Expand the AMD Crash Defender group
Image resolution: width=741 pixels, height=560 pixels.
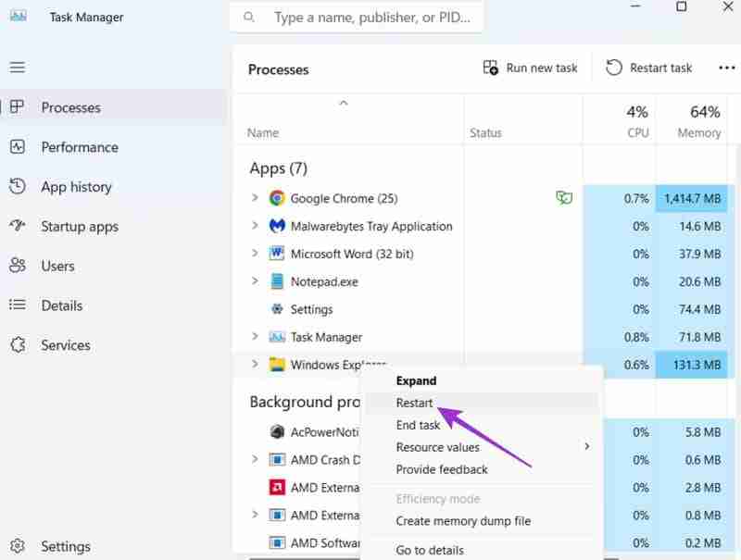[x=255, y=459]
